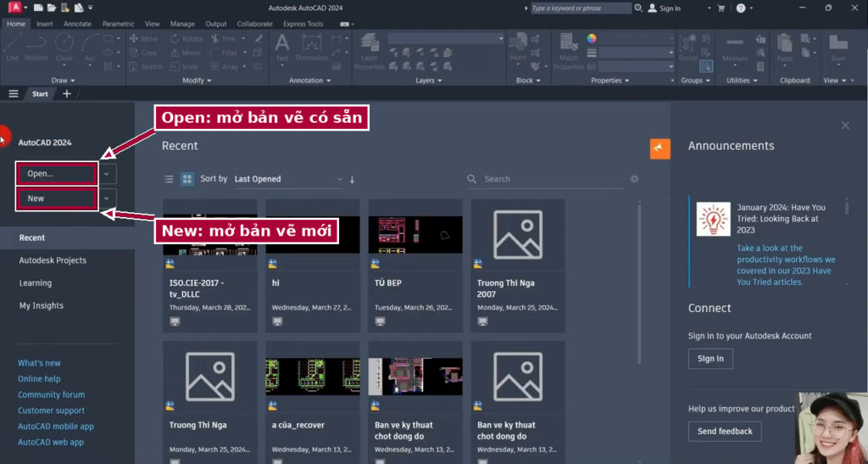868x464 pixels.
Task: Choose the Rotate command
Action: point(186,39)
